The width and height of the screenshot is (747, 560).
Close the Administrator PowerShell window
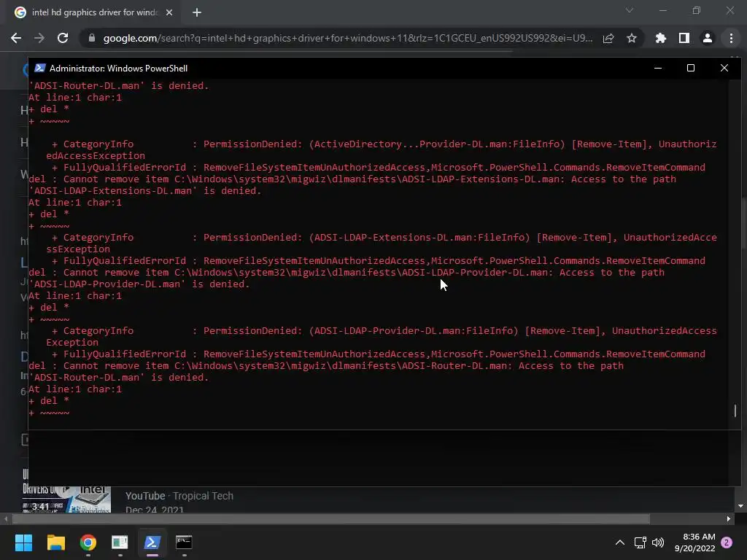click(x=724, y=68)
